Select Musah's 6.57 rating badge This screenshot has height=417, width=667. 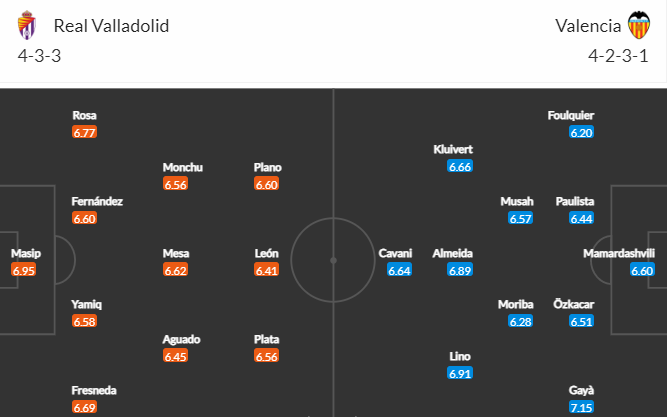tap(521, 218)
